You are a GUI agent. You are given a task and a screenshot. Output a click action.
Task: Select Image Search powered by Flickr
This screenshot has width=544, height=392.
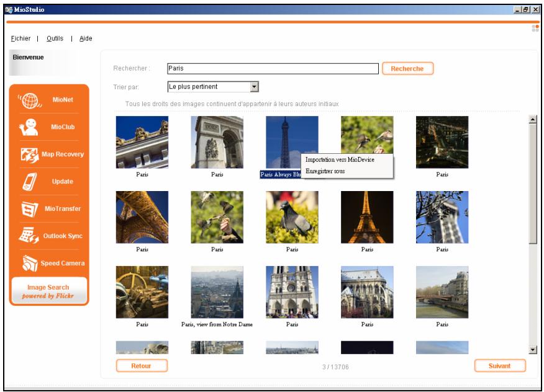click(x=48, y=291)
